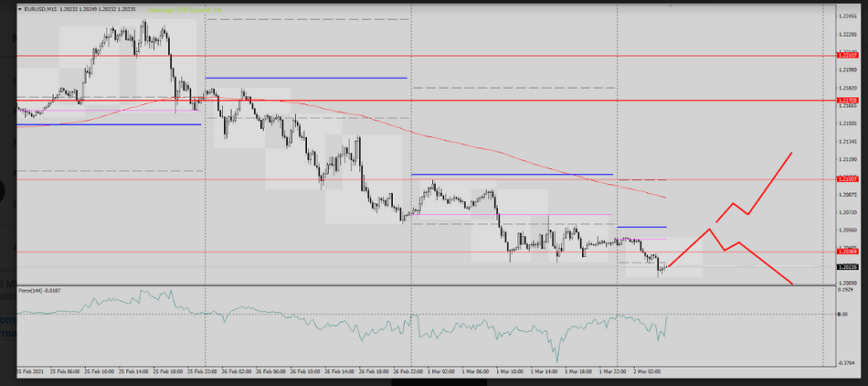
Task: Click the Force indicator's lowest dip near 1 Mar 14:00
Action: 555,359
